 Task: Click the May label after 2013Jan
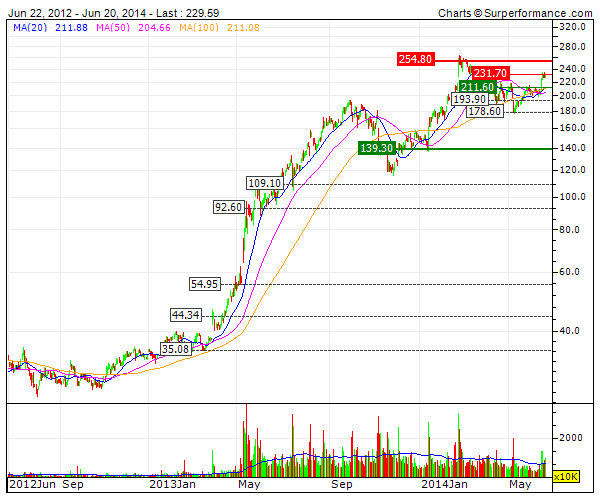coord(249,484)
